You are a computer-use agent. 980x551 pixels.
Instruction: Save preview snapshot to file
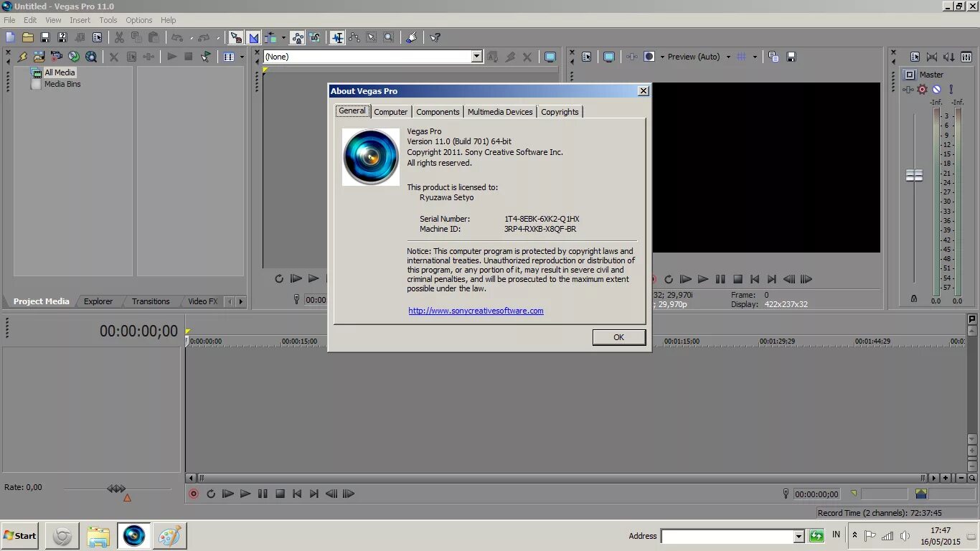coord(791,57)
